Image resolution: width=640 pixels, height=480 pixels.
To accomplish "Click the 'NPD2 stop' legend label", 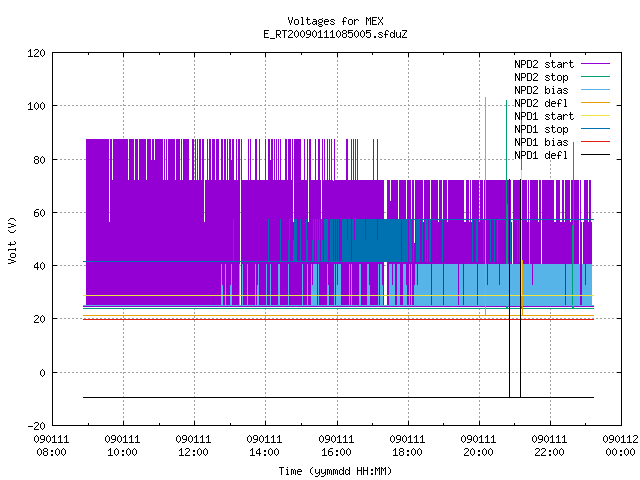I will (541, 77).
